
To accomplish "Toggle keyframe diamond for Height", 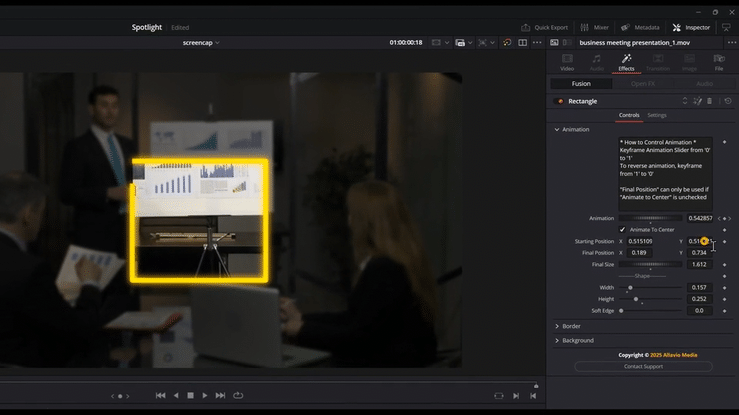I will click(724, 299).
